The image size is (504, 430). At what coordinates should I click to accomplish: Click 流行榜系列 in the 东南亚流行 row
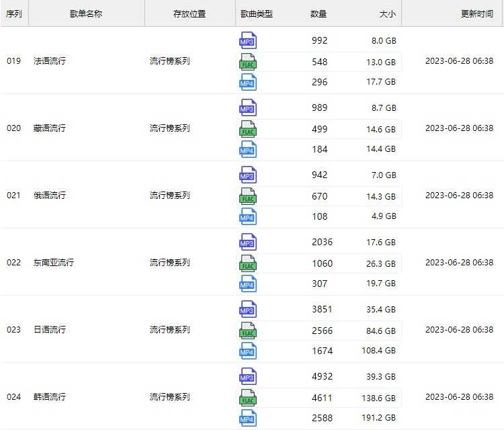[170, 262]
